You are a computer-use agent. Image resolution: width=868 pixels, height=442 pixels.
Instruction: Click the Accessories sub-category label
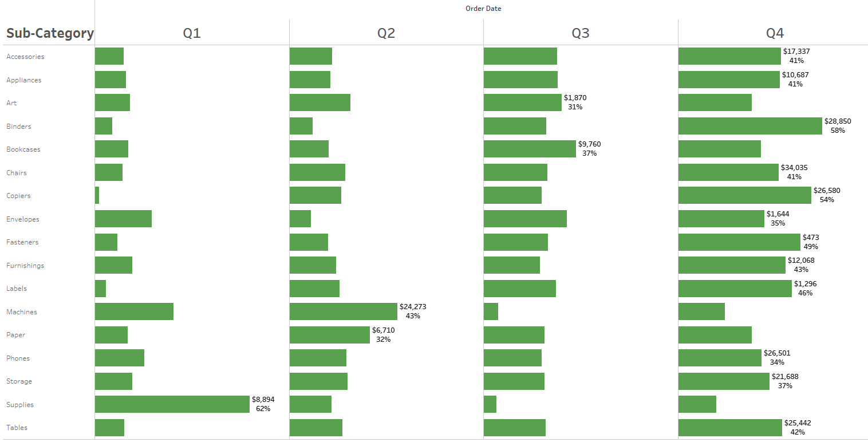tap(25, 57)
